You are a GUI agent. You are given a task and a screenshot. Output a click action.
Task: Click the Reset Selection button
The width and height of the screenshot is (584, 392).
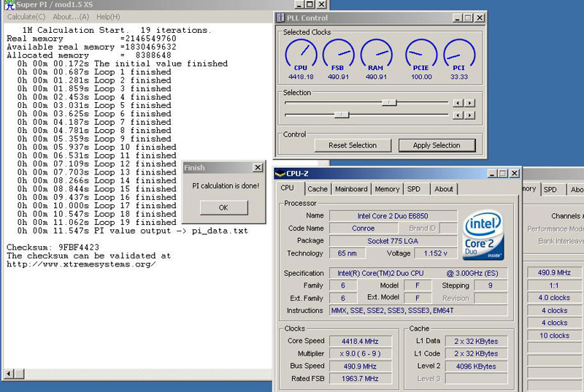click(x=353, y=145)
